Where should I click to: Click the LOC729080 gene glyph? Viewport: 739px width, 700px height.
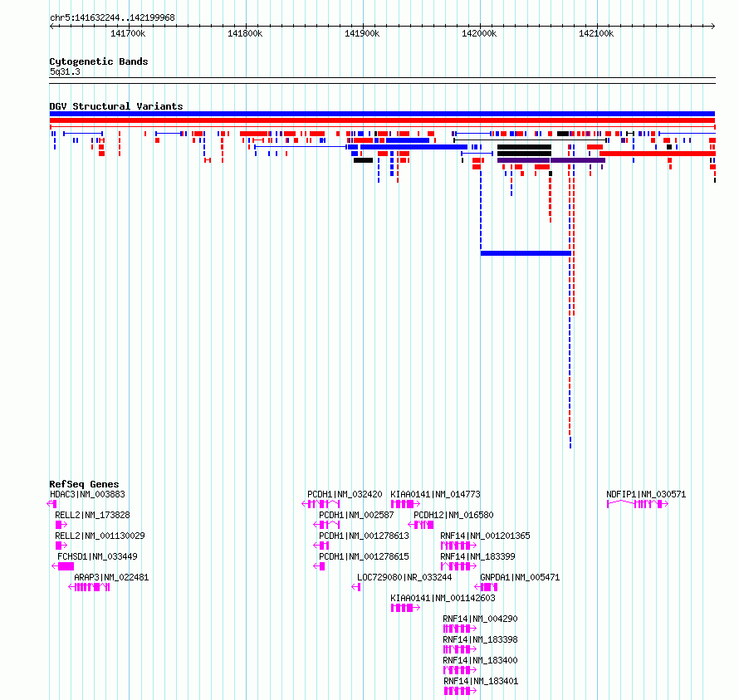pos(356,587)
